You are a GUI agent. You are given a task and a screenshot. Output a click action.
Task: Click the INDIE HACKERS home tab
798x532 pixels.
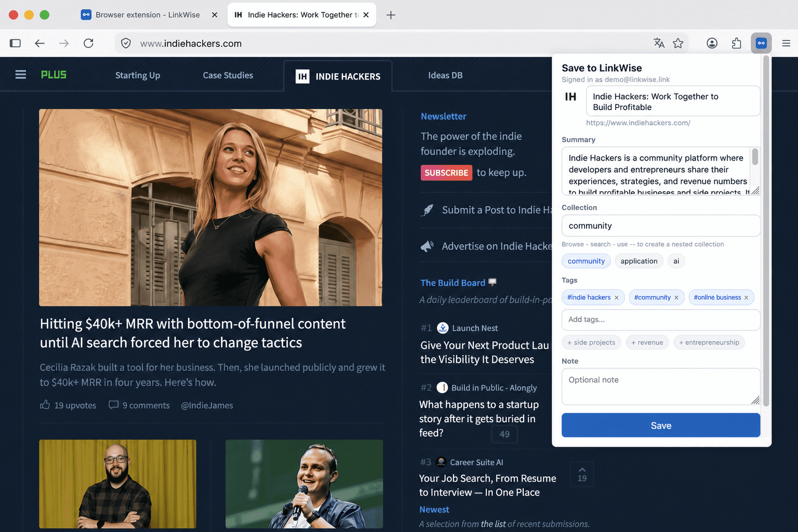[x=338, y=76]
